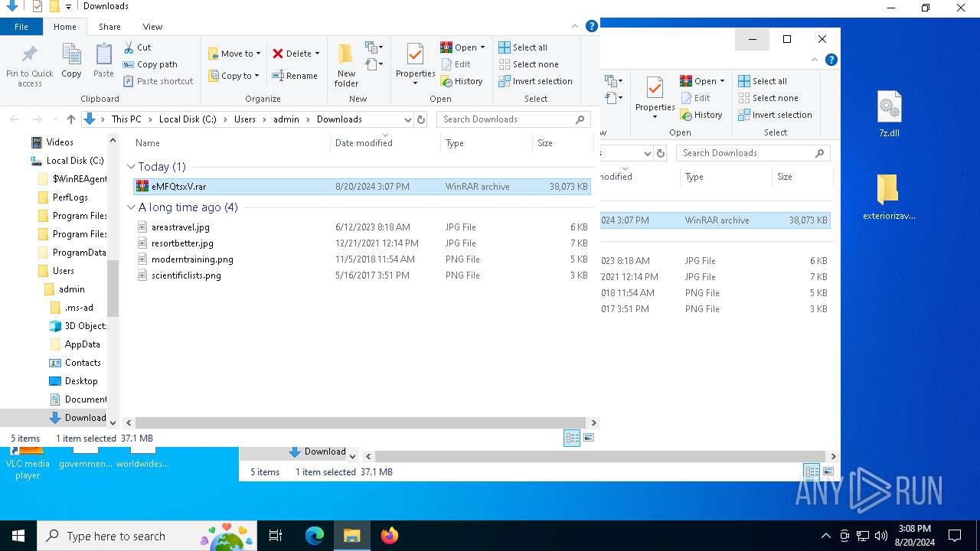Select the eMFQtsxV.rar file
980x551 pixels.
[x=361, y=187]
